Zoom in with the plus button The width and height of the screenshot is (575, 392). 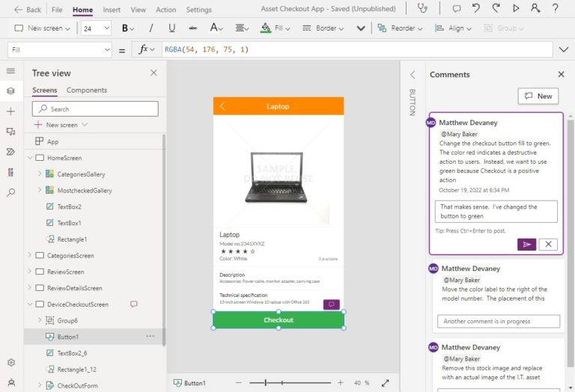click(341, 383)
